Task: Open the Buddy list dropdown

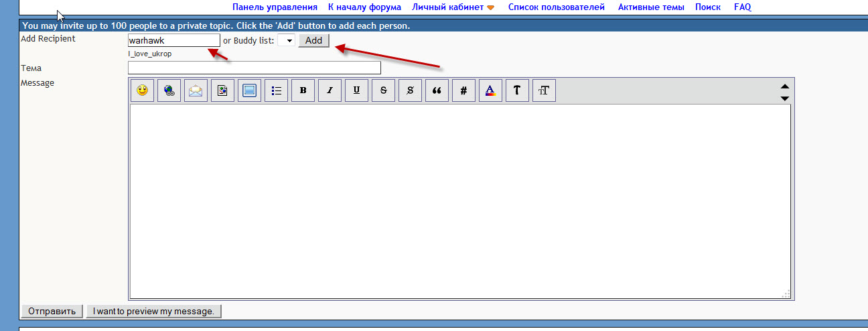Action: click(287, 41)
